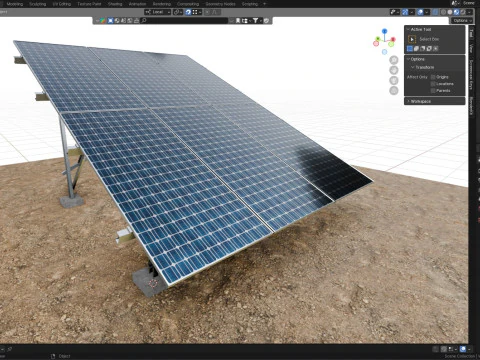Click the round icon right of the funnel
Viewport: 480px width, 360px height.
(x=266, y=21)
